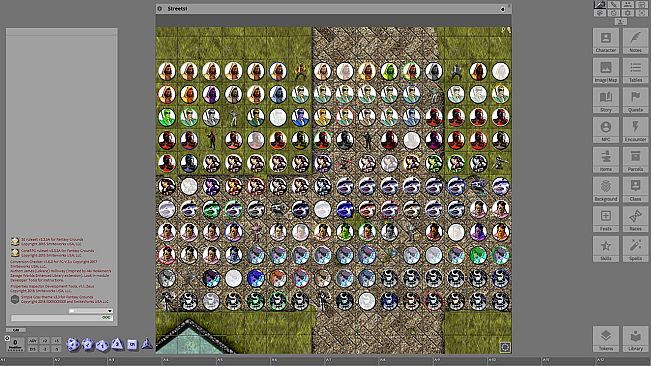The width and height of the screenshot is (651, 366).
Task: Collapse the sidebar shortcut expander arrow
Action: (x=621, y=21)
